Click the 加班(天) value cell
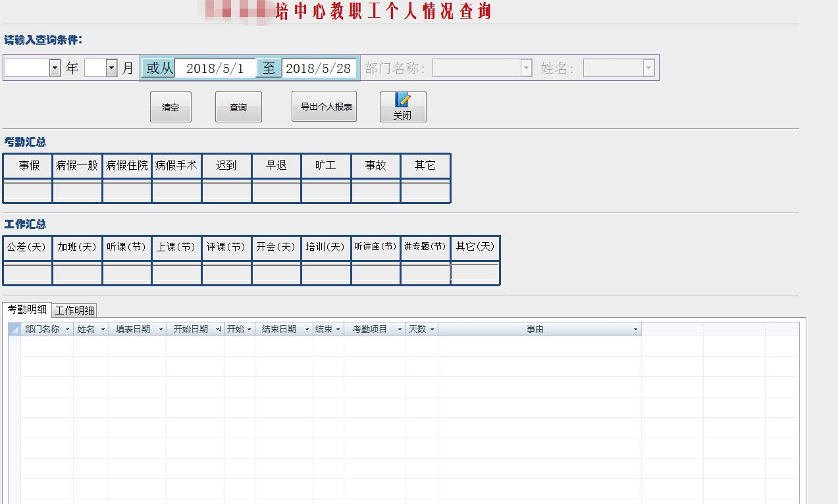 coord(77,273)
